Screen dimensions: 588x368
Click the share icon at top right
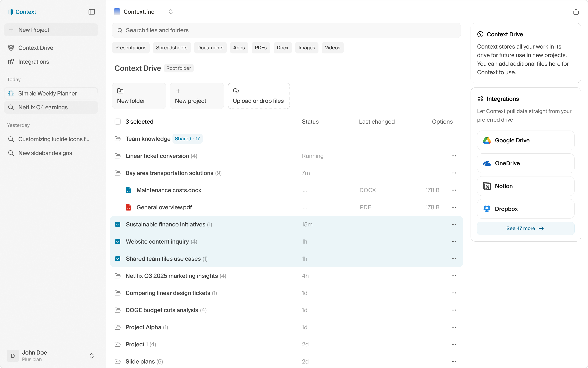point(576,12)
